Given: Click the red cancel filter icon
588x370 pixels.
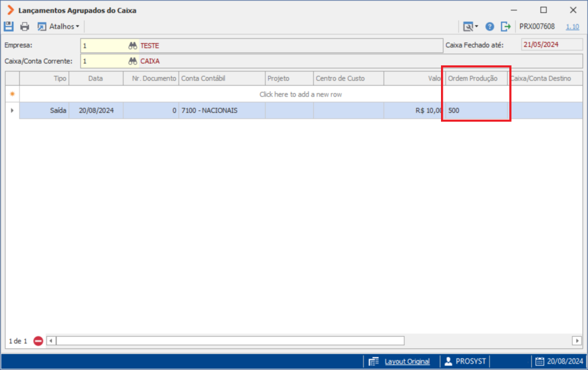Looking at the screenshot, I should [x=38, y=341].
